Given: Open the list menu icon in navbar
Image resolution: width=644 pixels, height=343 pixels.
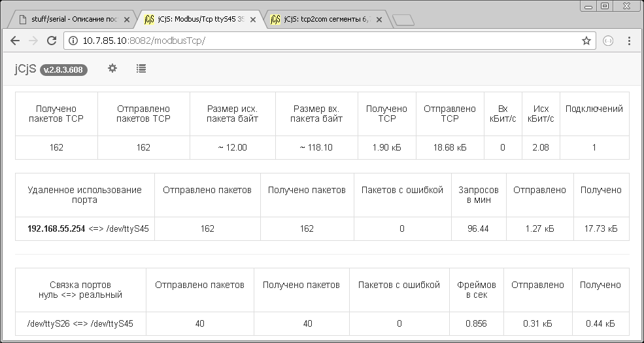Looking at the screenshot, I should (141, 68).
